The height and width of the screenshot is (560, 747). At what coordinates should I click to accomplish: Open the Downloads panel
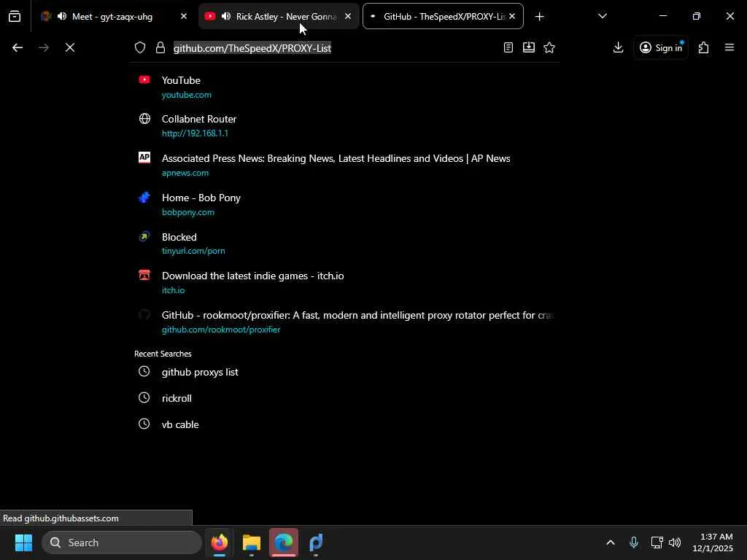coord(619,47)
